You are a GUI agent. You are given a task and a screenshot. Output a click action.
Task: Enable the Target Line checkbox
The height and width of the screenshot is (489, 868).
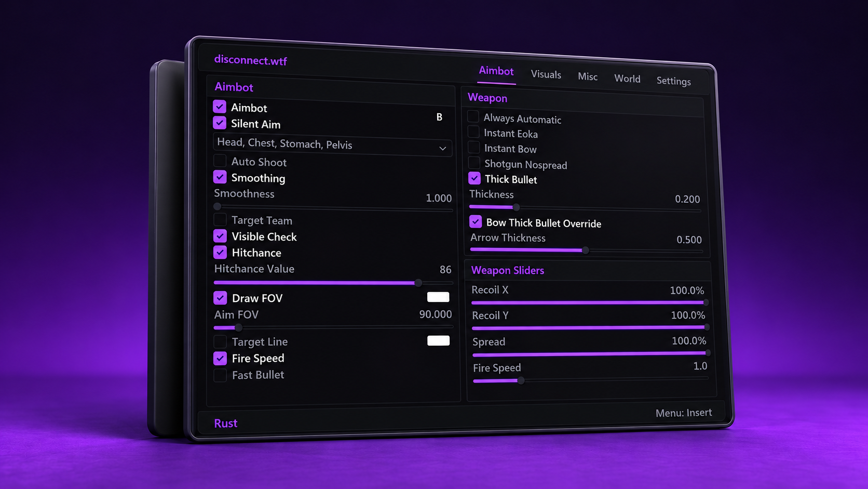[x=220, y=341]
